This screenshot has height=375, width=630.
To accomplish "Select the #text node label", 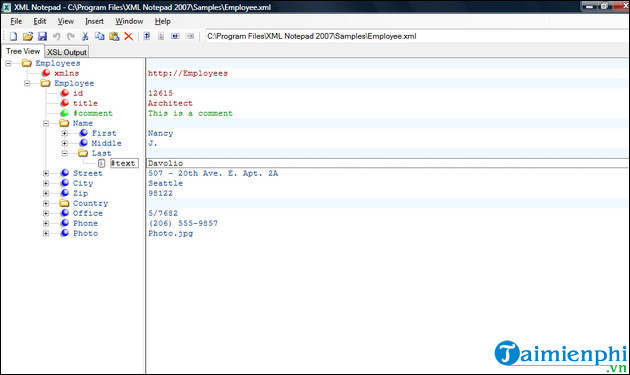I will (124, 163).
